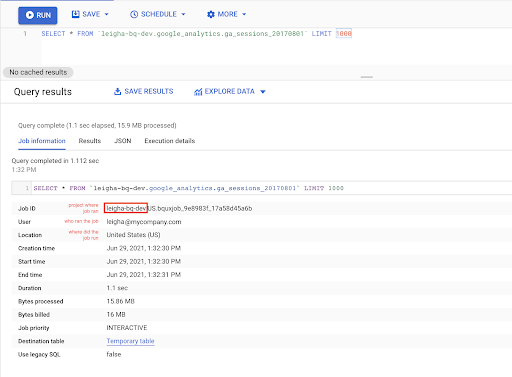
Task: Click the No cached results chip
Action: coord(38,72)
